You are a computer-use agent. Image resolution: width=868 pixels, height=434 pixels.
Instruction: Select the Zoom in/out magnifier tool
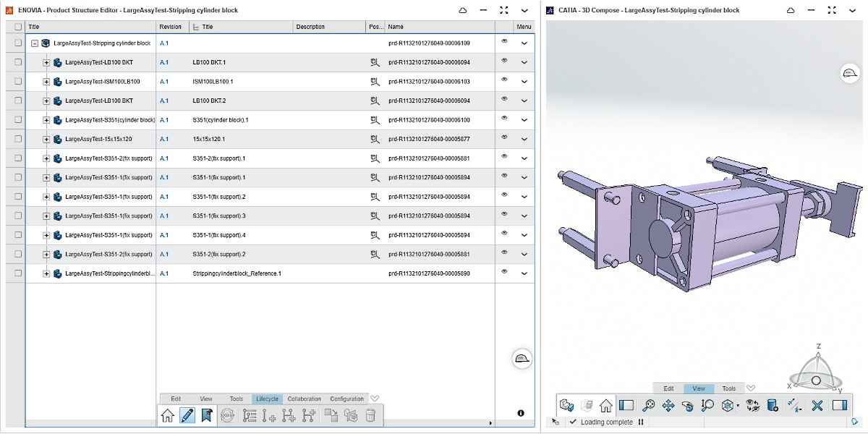tap(707, 406)
